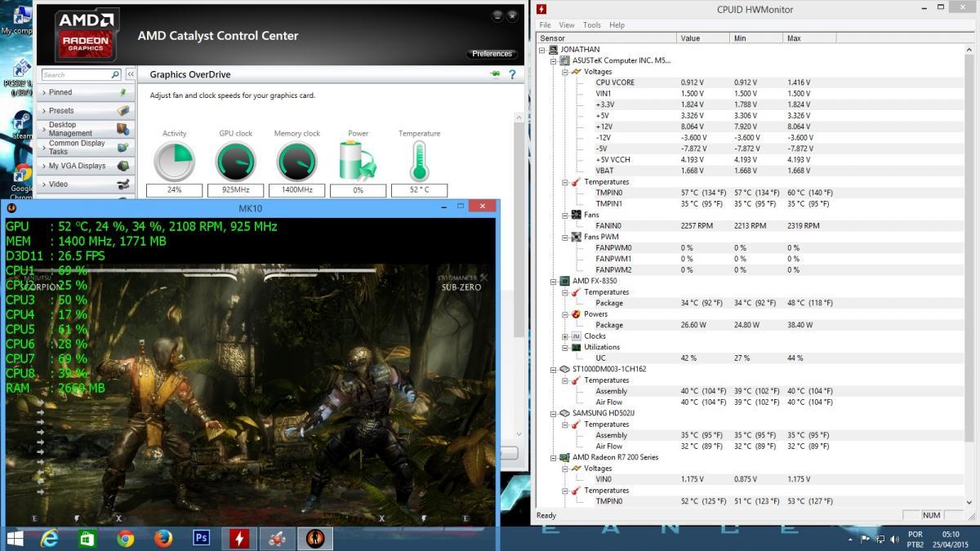
Task: Select the VBAT row
Action: (751, 171)
